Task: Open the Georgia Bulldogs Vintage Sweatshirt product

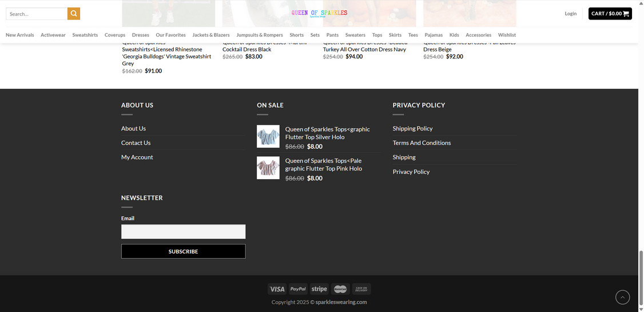Action: coord(167,53)
